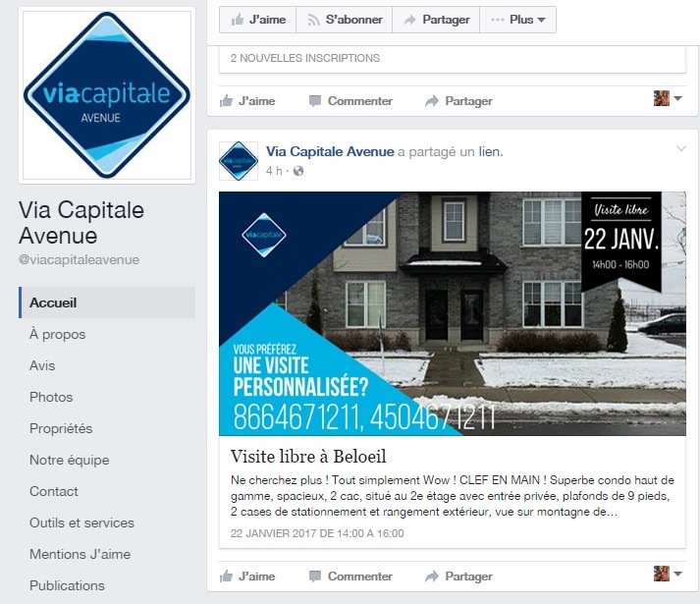Click the Via Capitale Avenue post avatar
This screenshot has height=604, width=700.
[x=239, y=161]
